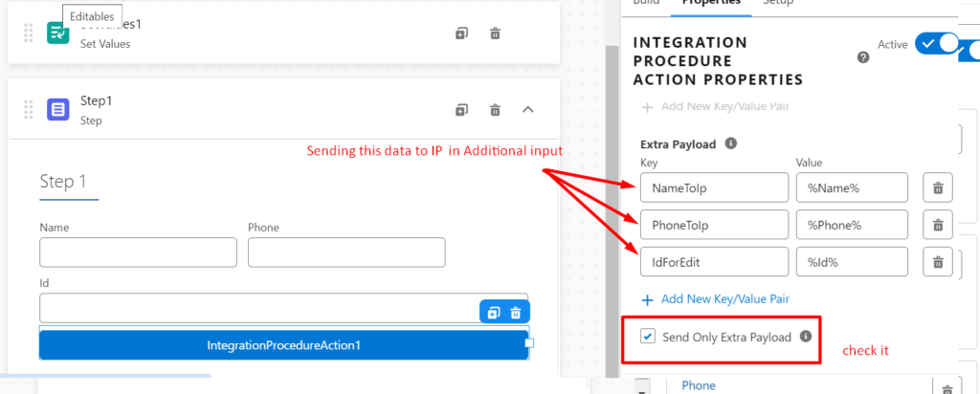This screenshot has width=980, height=394.
Task: Edit the NameToIp key field
Action: pos(714,187)
